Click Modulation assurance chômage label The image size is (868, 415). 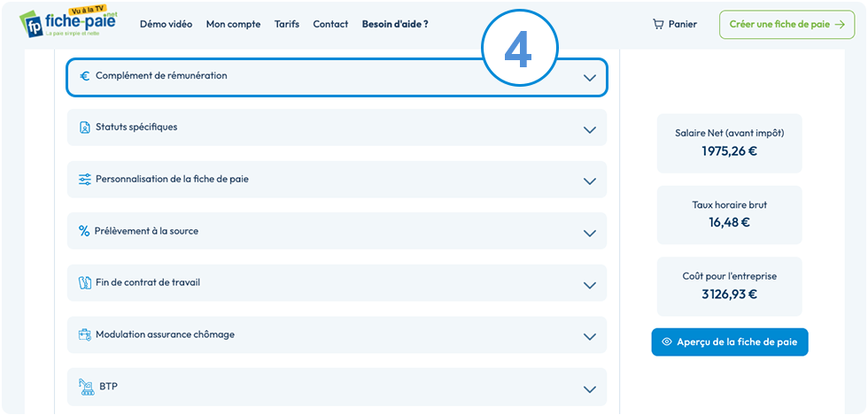click(x=165, y=334)
